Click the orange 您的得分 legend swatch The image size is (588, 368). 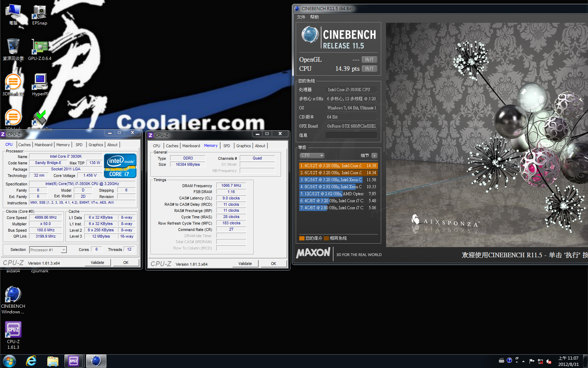tap(302, 238)
